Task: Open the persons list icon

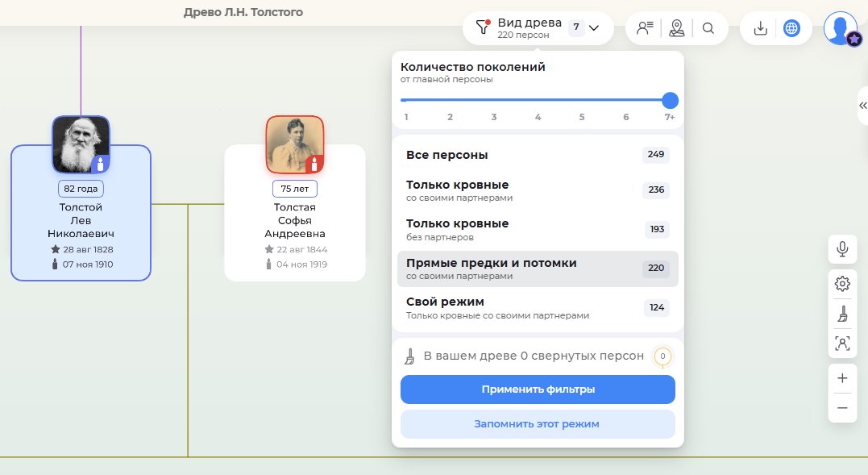Action: [x=645, y=28]
